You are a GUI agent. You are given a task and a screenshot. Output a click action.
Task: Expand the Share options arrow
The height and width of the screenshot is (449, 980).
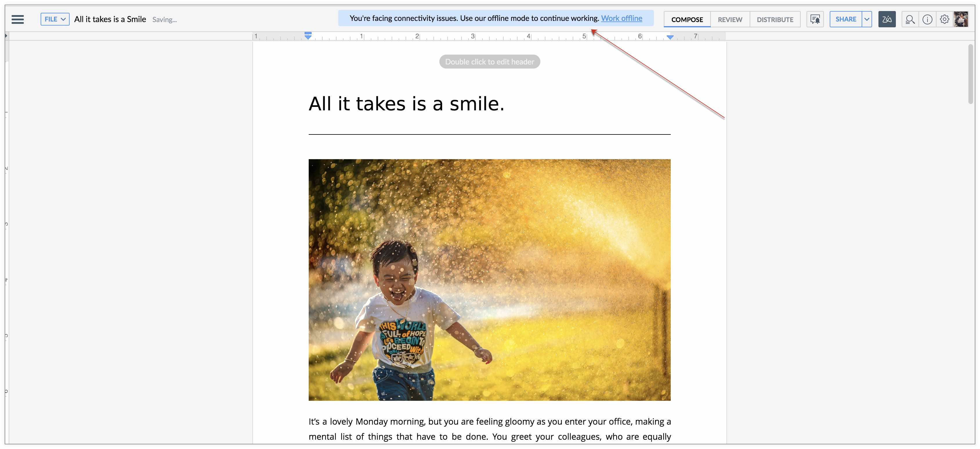[867, 19]
